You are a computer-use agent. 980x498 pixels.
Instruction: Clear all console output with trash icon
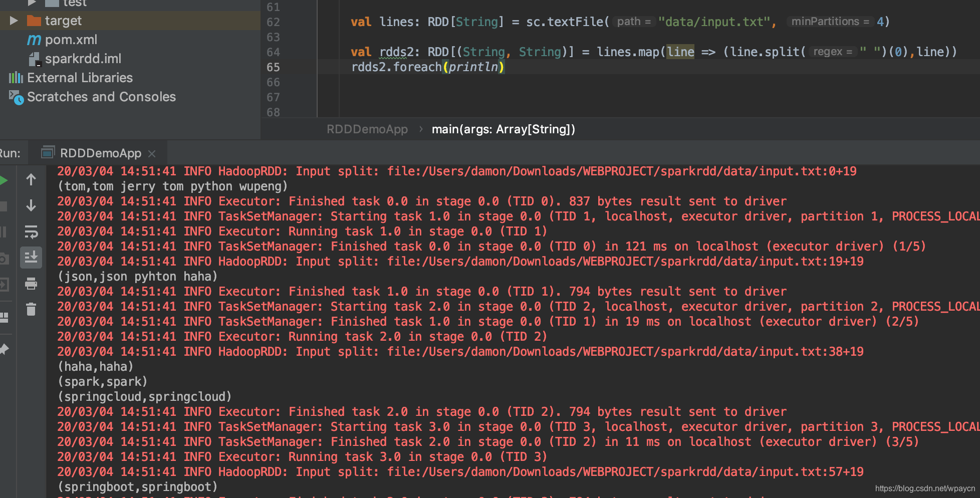coord(31,309)
